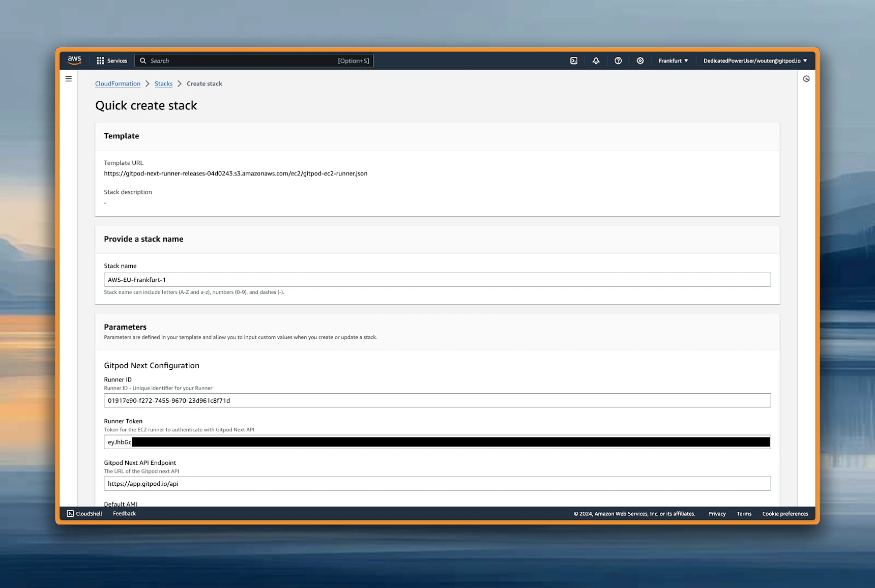Open the DedicatedPowerUser account menu

755,61
